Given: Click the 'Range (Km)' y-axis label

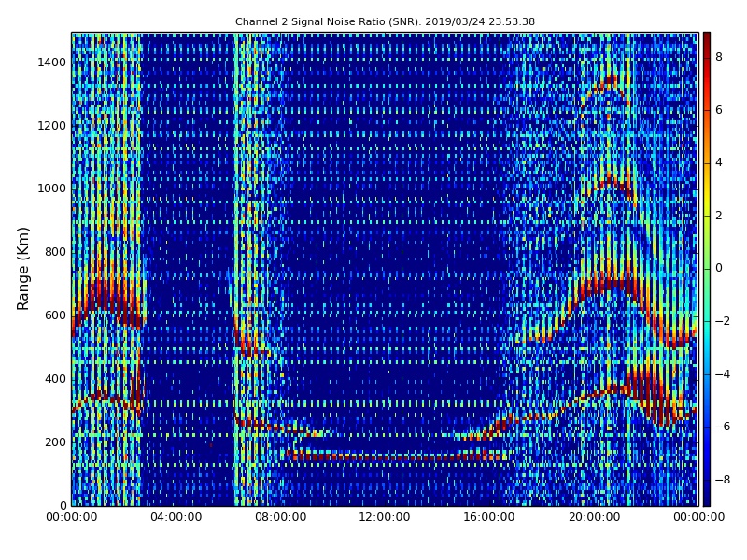Looking at the screenshot, I should pyautogui.click(x=22, y=269).
